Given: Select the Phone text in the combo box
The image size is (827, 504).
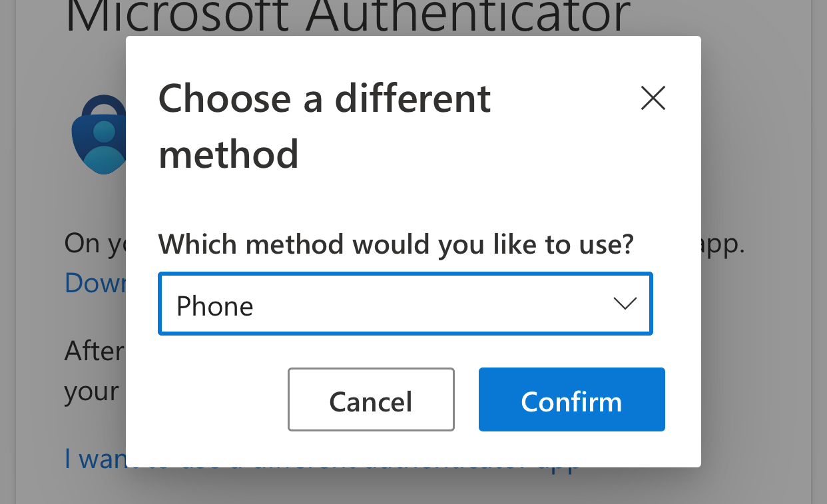Looking at the screenshot, I should 215,306.
